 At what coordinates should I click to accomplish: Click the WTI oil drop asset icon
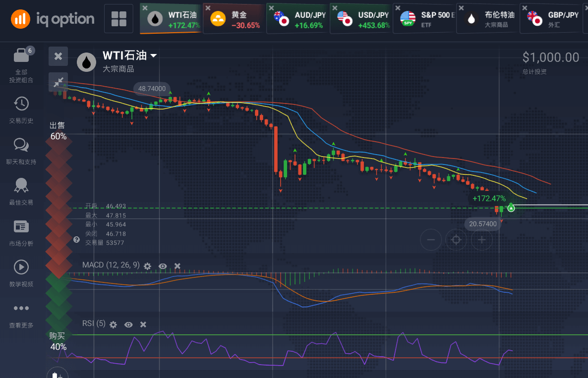click(87, 62)
